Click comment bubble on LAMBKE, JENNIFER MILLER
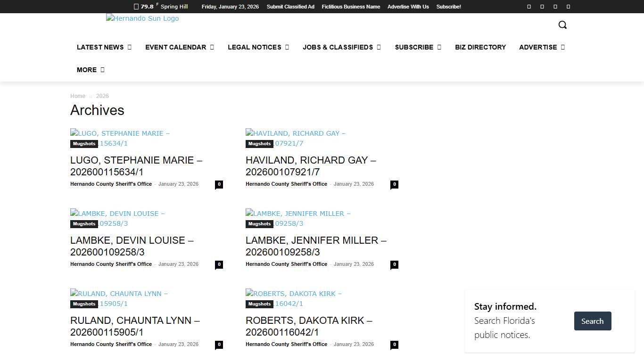Viewport: 644px width, 362px height. (x=394, y=264)
